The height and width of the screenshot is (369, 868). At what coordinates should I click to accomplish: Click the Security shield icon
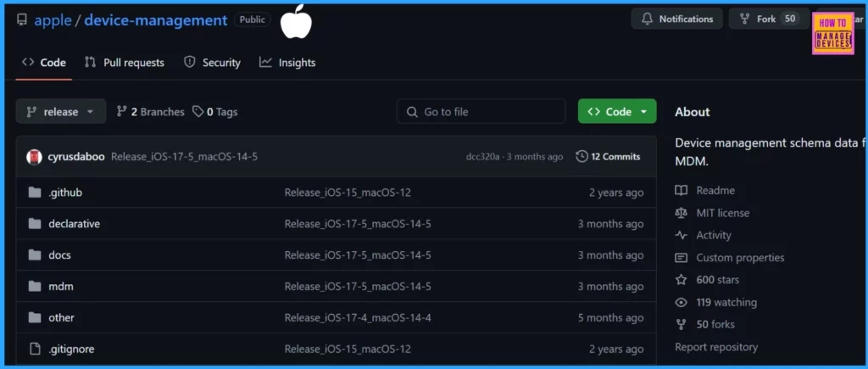190,62
